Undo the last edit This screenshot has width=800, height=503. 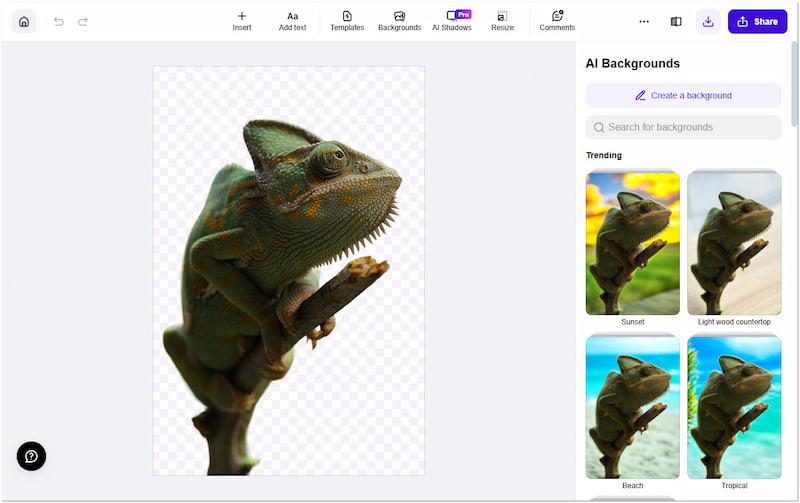click(59, 21)
